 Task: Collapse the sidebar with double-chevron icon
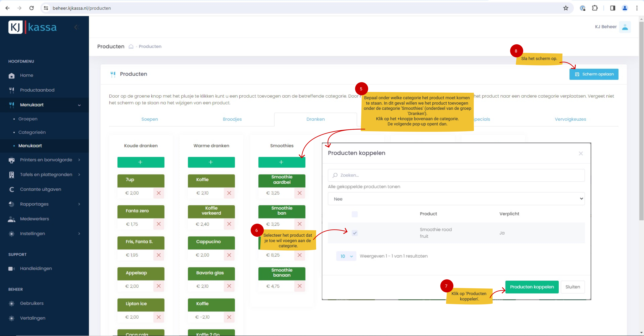pos(77,27)
